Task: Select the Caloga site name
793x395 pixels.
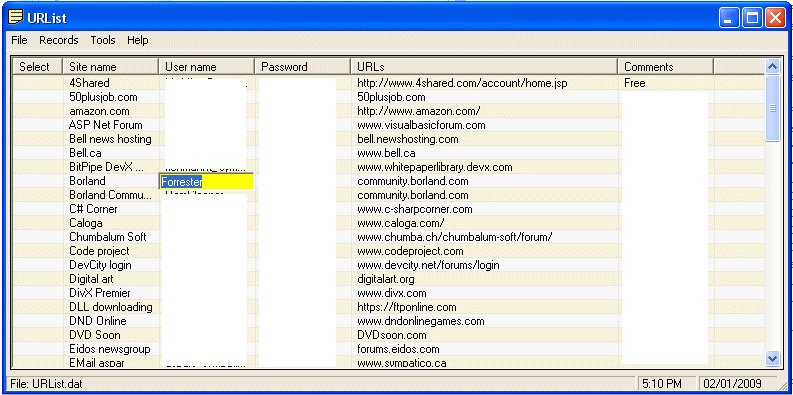Action: 85,223
